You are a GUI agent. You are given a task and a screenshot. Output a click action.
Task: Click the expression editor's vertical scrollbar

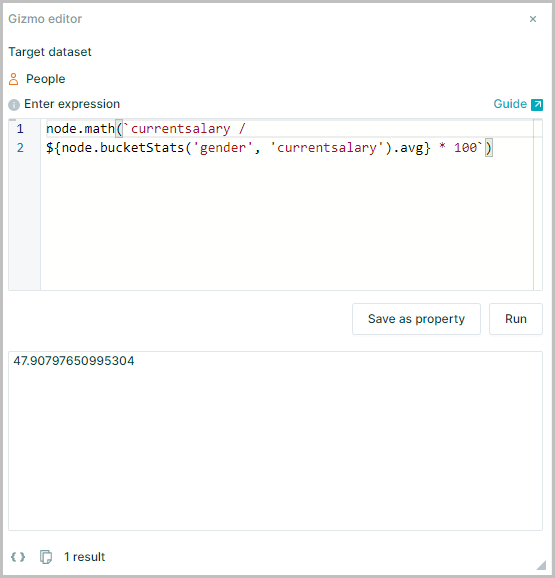[538, 205]
